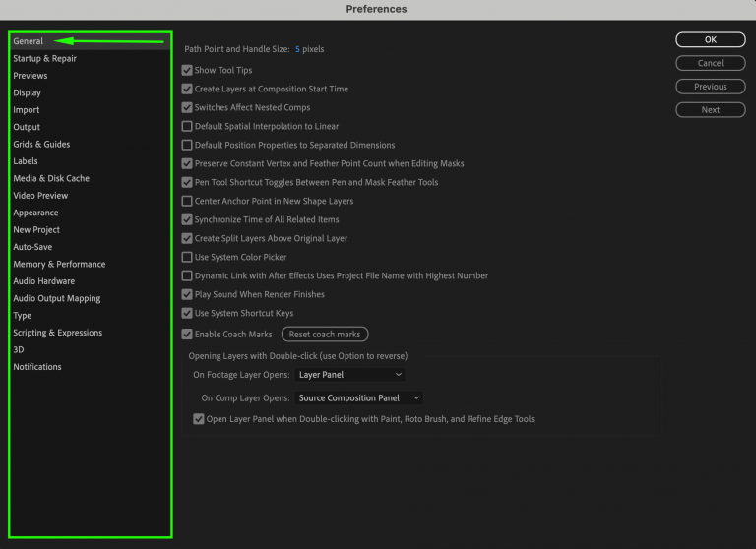Disable Play Sound When Render Finishes
The width and height of the screenshot is (756, 549).
coord(188,295)
